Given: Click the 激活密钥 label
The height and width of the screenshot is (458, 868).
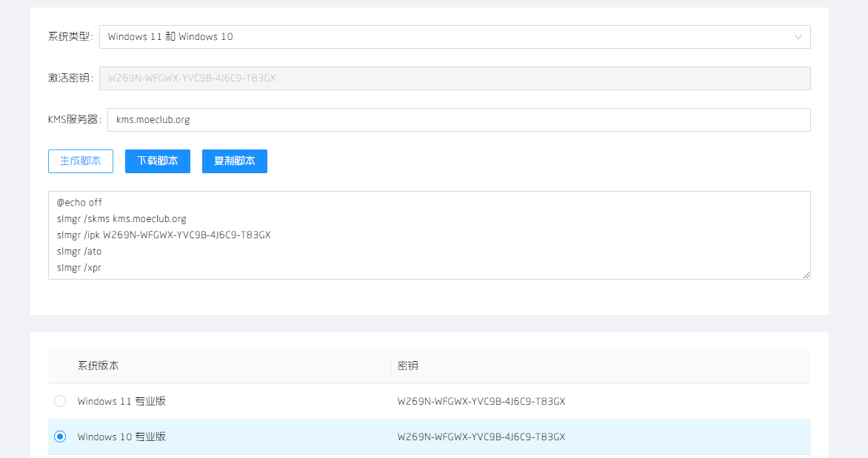Looking at the screenshot, I should 70,78.
